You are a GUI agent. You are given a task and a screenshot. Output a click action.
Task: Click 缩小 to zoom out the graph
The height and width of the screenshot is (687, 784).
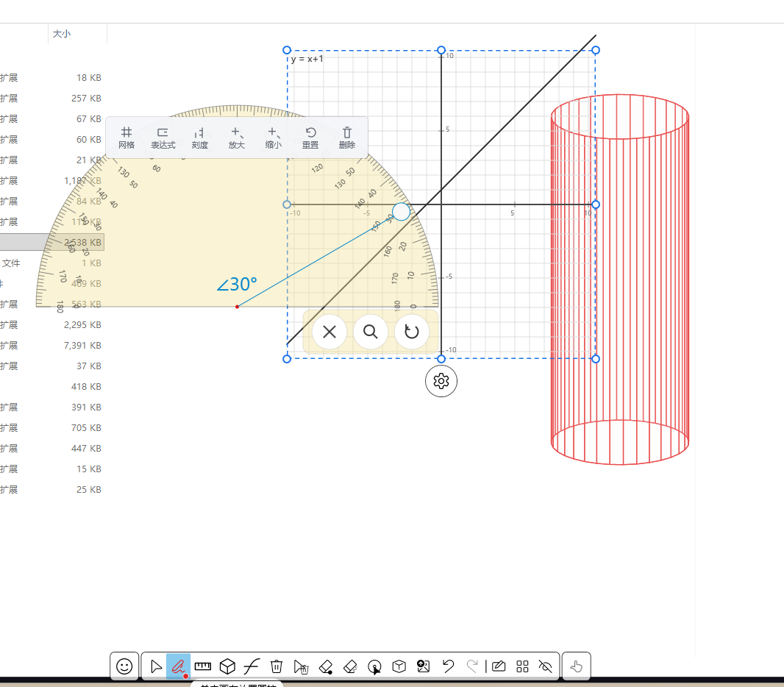click(x=273, y=138)
